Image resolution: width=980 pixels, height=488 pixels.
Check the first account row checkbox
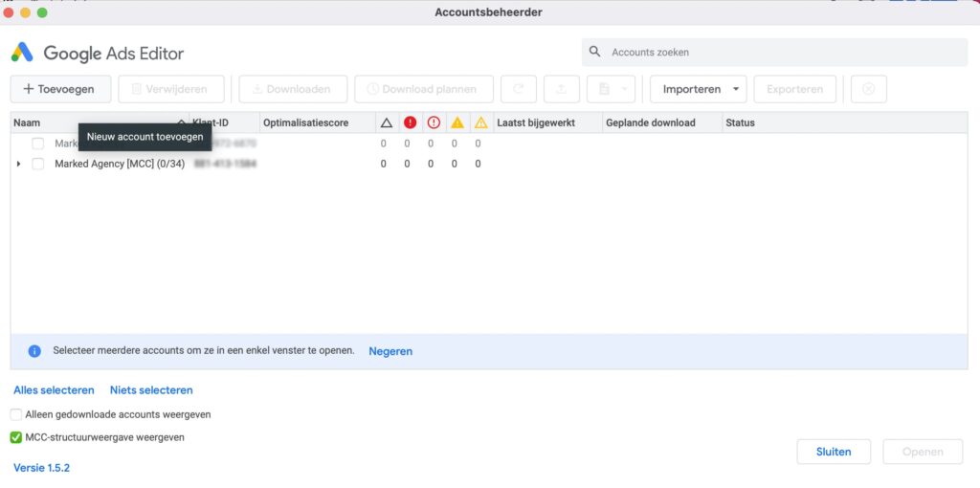(x=38, y=144)
